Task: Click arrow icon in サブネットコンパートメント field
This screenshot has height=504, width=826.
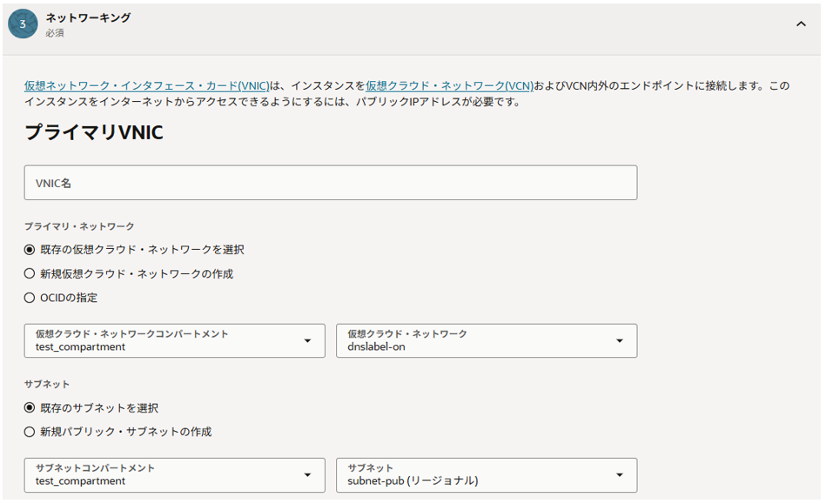Action: tap(307, 475)
